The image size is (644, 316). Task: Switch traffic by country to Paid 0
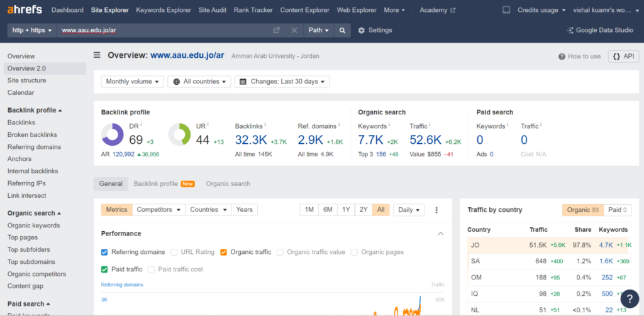618,210
